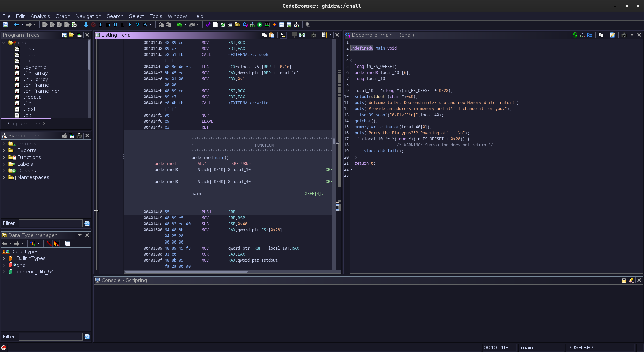Navigate to next Undefined (U) icon
Image resolution: width=644 pixels, height=352 pixels.
pos(115,25)
